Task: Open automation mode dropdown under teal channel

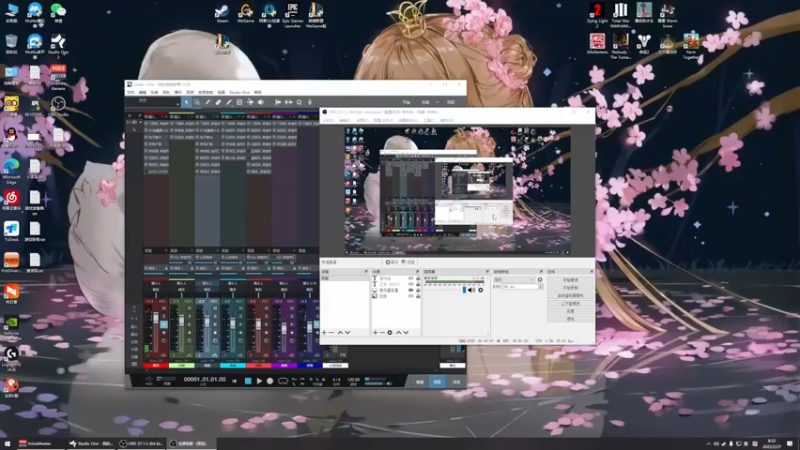Action: point(233,361)
